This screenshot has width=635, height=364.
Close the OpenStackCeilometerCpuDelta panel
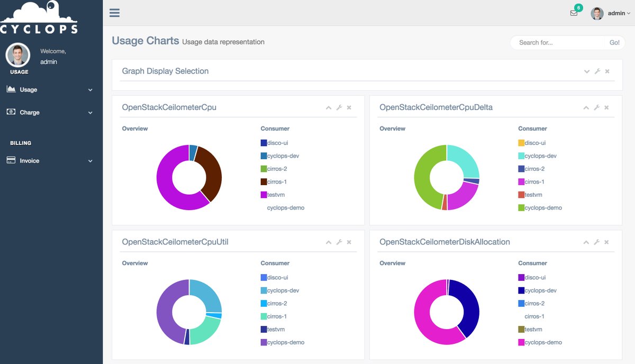click(606, 107)
